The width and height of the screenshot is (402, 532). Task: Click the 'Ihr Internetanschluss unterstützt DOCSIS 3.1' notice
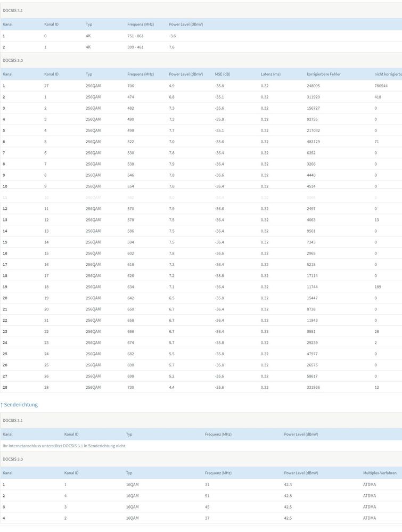pyautogui.click(x=64, y=446)
